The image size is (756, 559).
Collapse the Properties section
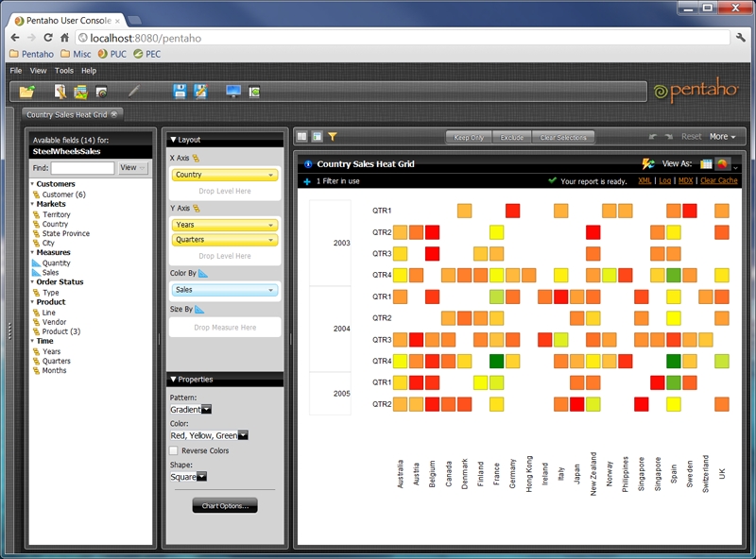tap(173, 380)
